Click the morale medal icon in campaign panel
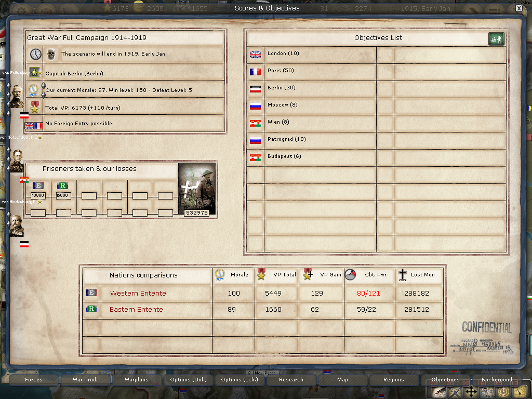This screenshot has height=399, width=532. (34, 90)
